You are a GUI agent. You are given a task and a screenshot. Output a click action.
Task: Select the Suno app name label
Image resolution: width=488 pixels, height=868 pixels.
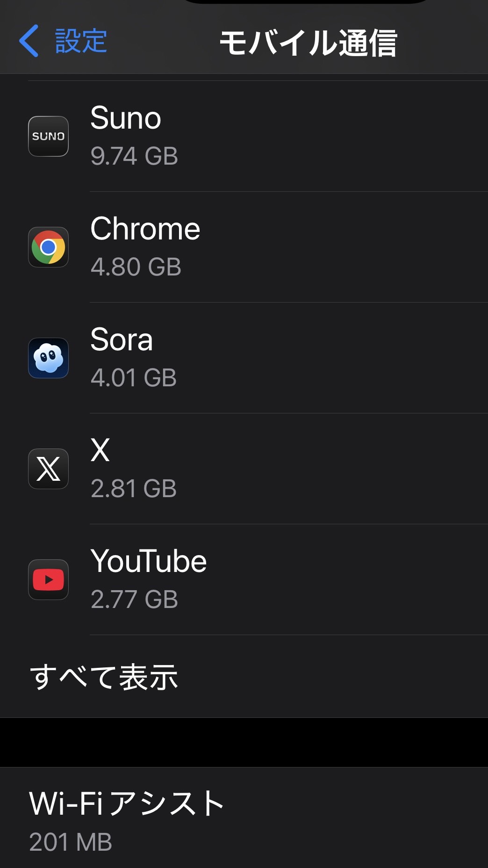(126, 118)
